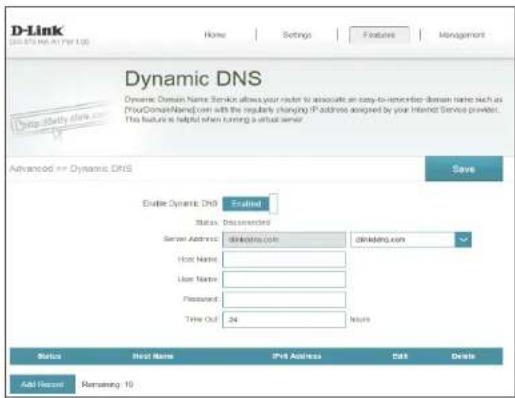Screen dimensions: 515x398
Task: Focus the Host Name input field
Action: click(x=284, y=259)
